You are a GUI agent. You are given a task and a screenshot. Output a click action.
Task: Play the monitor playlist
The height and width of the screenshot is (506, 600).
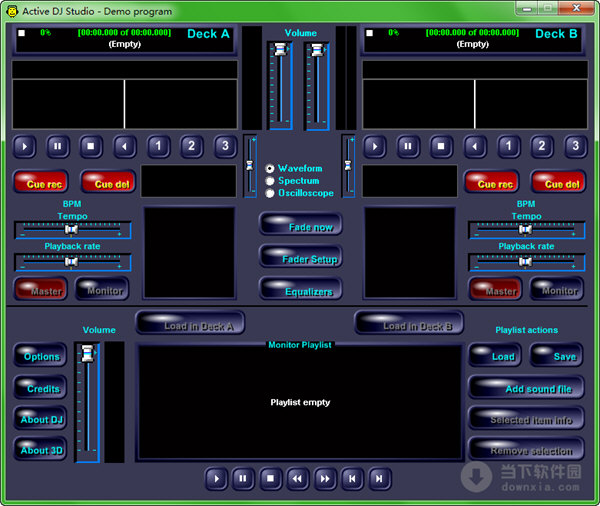216,479
